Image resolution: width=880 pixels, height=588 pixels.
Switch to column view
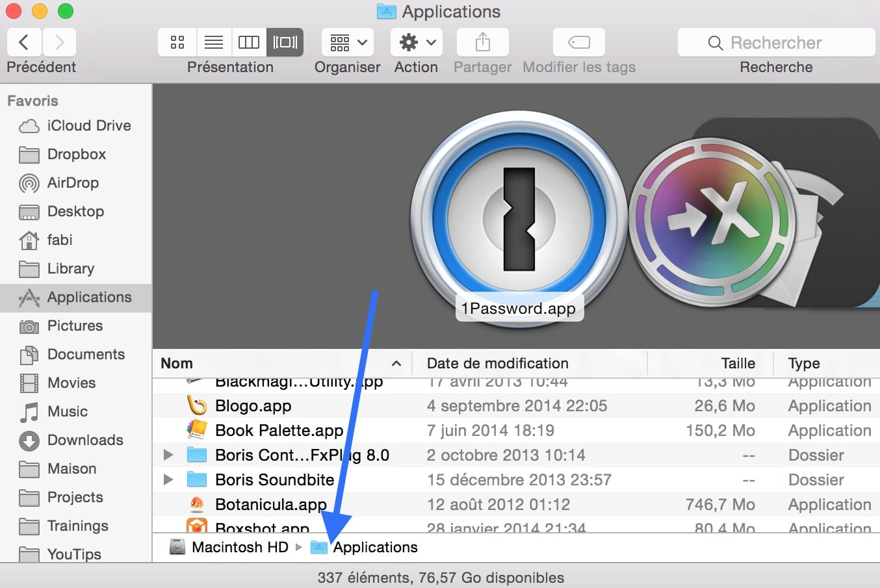tap(249, 43)
